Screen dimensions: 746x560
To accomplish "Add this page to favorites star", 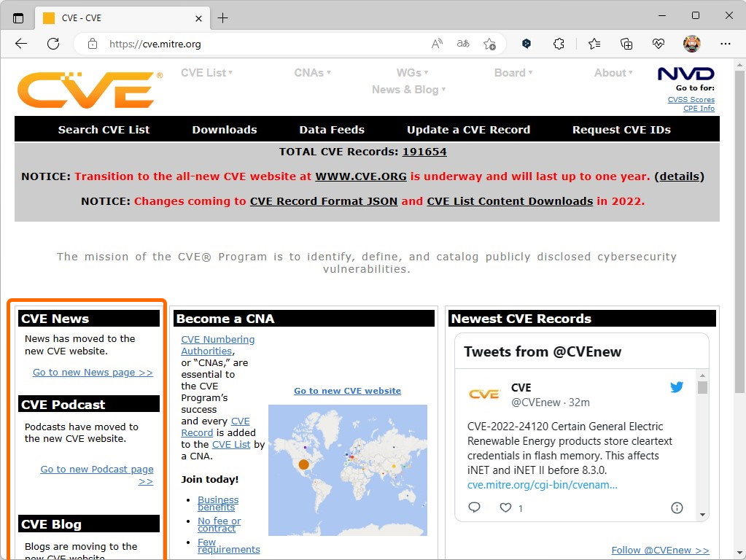I will tap(489, 44).
